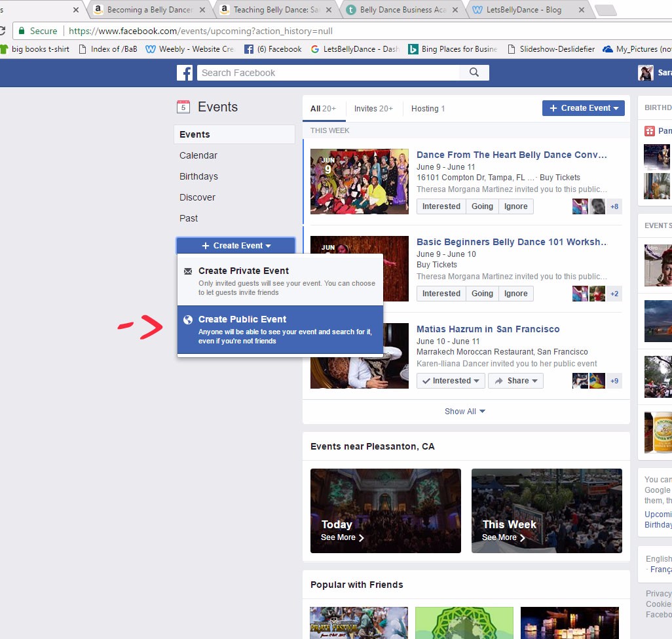
Task: Click the secure padlock icon
Action: pos(22,31)
